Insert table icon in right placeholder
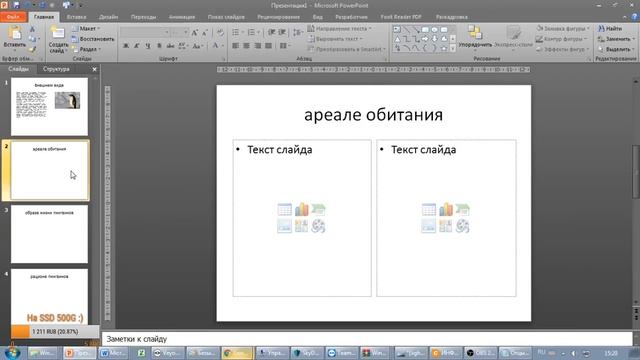640x360 pixels. pos(429,210)
